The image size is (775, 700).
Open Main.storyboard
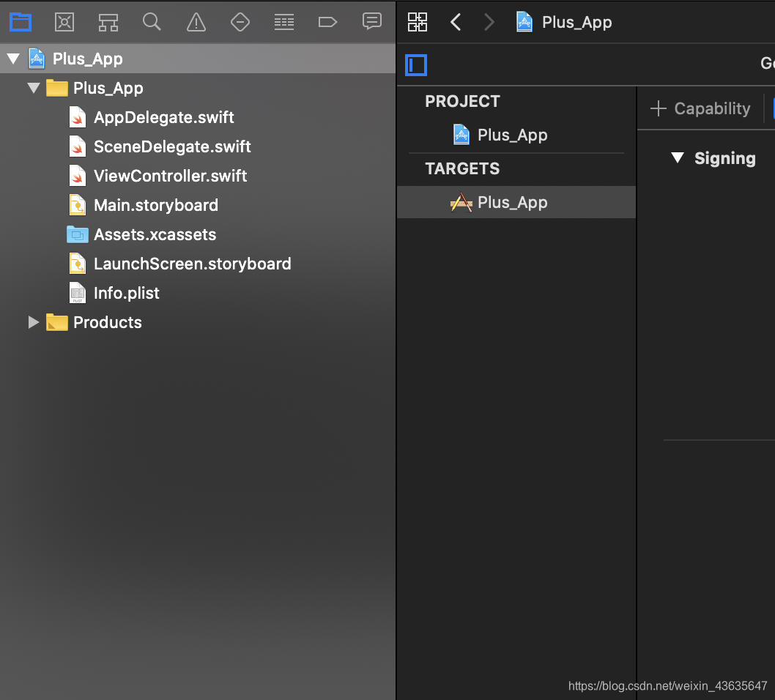[x=156, y=206]
